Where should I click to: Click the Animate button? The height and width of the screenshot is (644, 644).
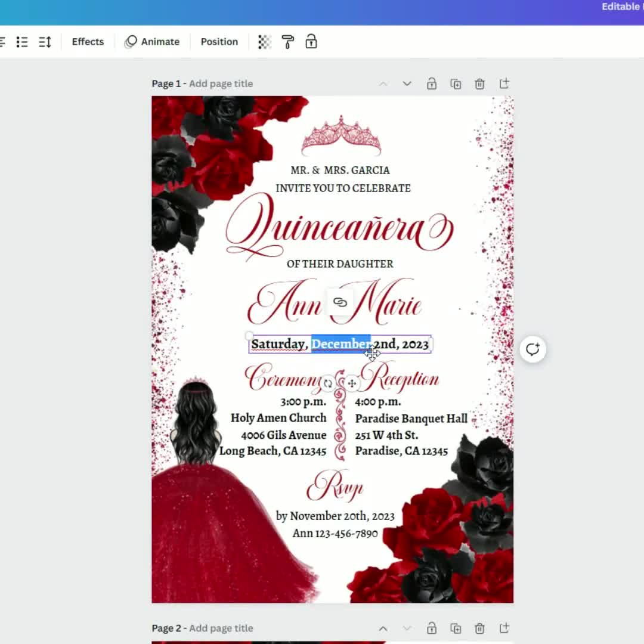pyautogui.click(x=152, y=42)
